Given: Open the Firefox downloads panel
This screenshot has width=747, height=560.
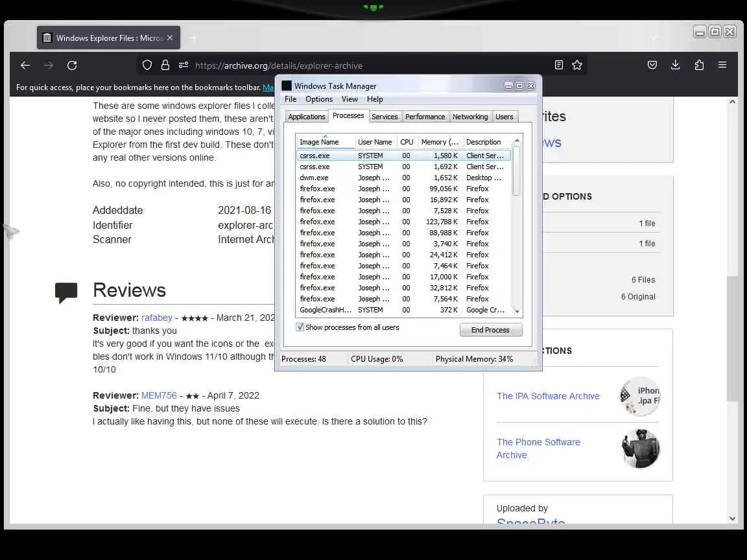Looking at the screenshot, I should pyautogui.click(x=676, y=65).
